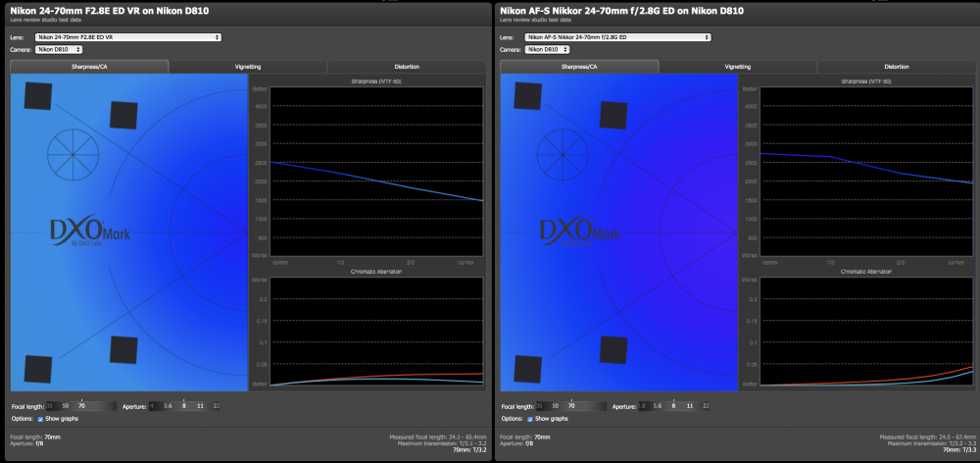This screenshot has height=463, width=980.
Task: Click the Chromatic Aberration graph in f/2.8G panel
Action: point(866,332)
